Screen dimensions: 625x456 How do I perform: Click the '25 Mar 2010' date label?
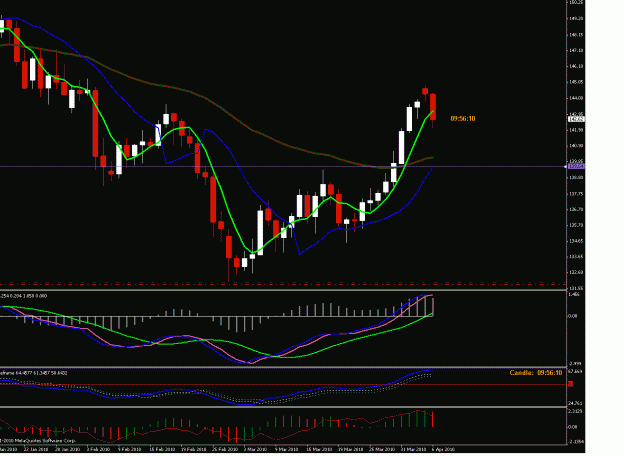(x=382, y=449)
